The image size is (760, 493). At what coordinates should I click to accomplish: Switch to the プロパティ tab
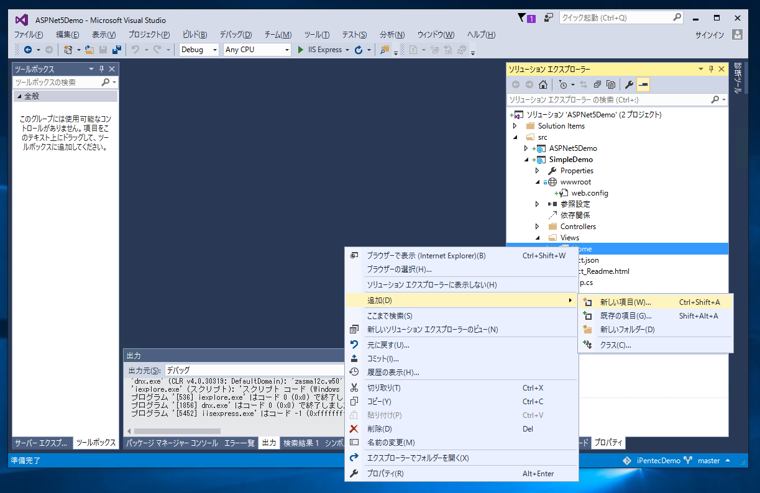click(x=608, y=443)
